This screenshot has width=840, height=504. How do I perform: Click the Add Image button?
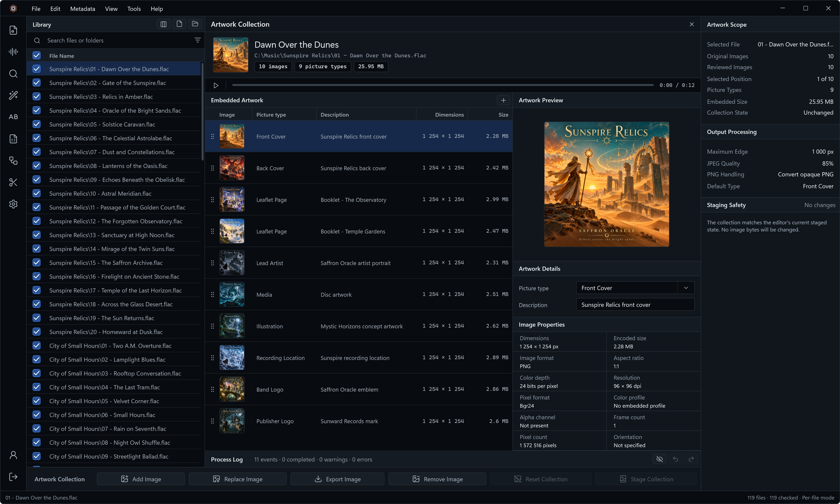[141, 479]
